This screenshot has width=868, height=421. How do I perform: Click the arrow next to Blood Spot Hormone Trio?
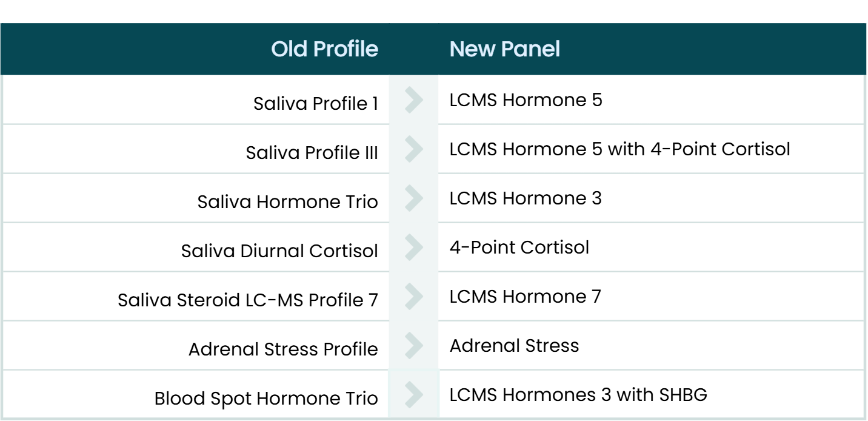click(413, 395)
